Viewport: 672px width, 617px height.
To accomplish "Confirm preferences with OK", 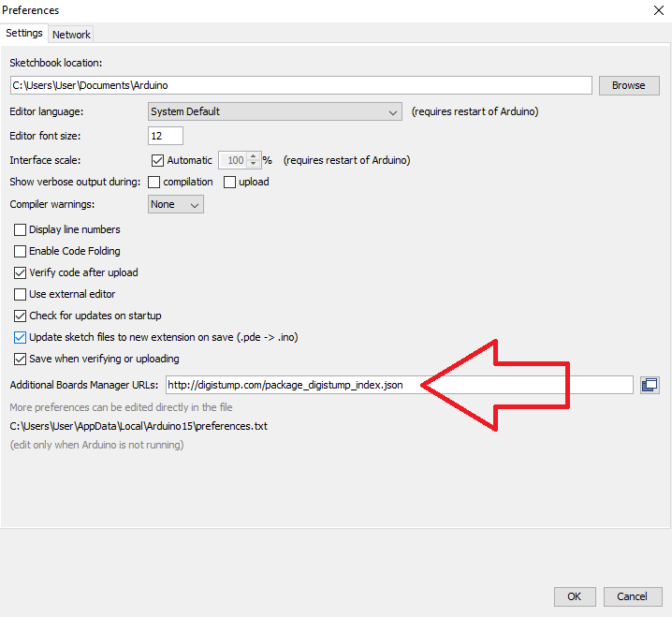I will coord(575,596).
